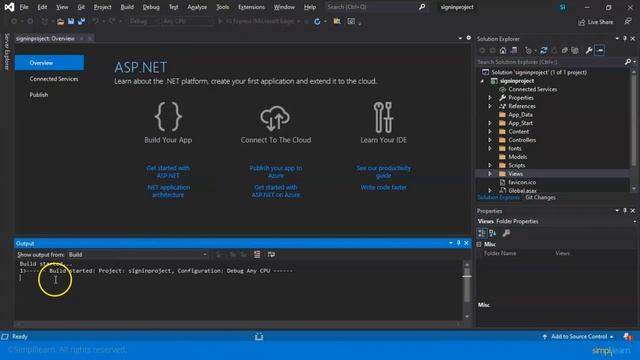Image resolution: width=640 pixels, height=360 pixels.
Task: Click Show All Files icon in Solution Explorer
Action: click(575, 50)
